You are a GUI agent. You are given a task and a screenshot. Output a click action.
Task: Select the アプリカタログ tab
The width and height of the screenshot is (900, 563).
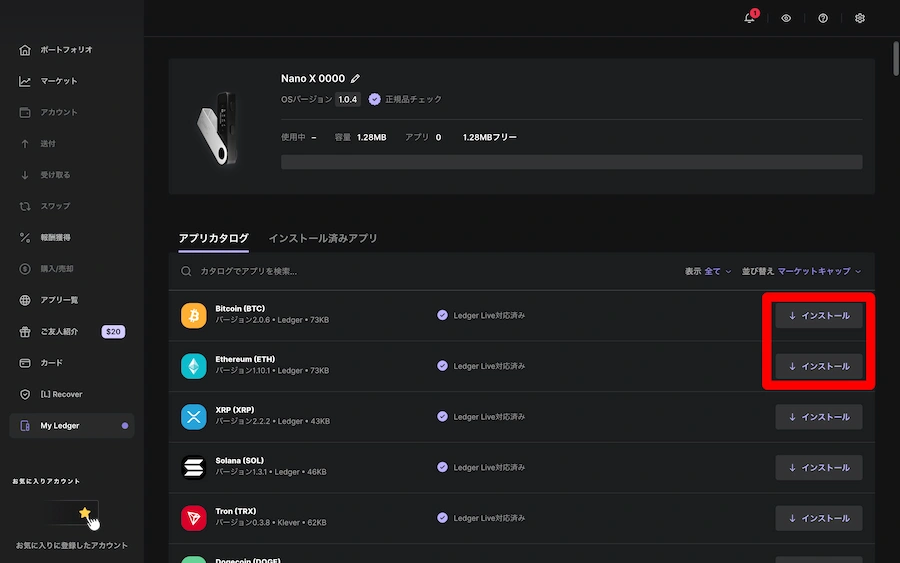(213, 238)
